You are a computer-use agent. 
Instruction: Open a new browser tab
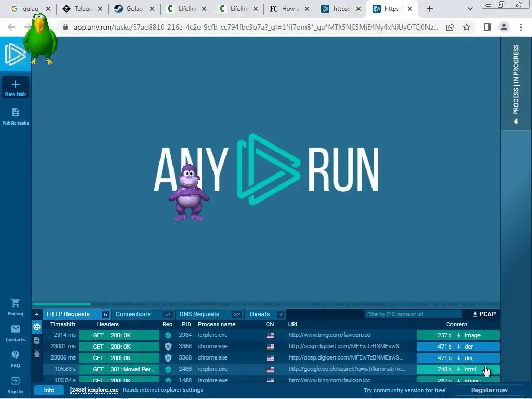430,9
